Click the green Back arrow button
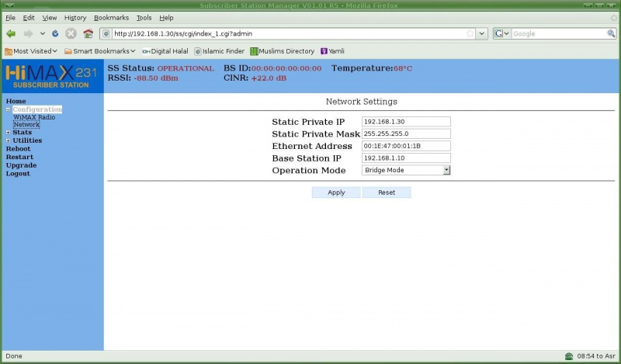The image size is (621, 364). 11,33
